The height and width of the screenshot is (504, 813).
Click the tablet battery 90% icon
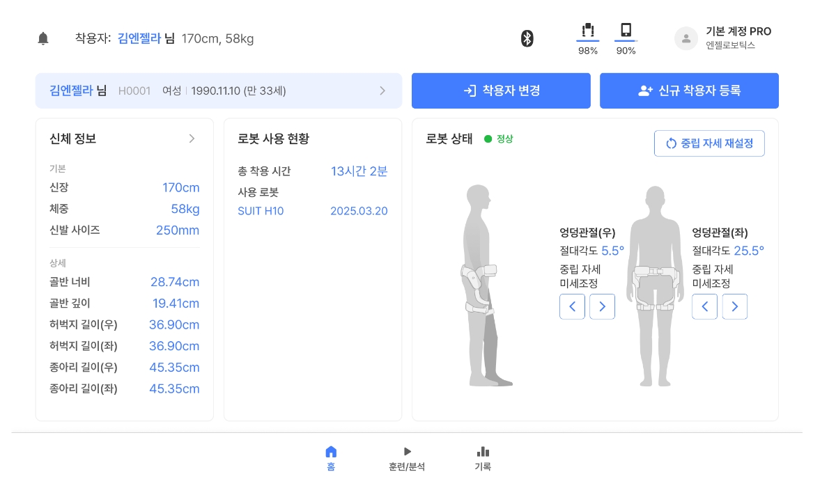(x=626, y=31)
